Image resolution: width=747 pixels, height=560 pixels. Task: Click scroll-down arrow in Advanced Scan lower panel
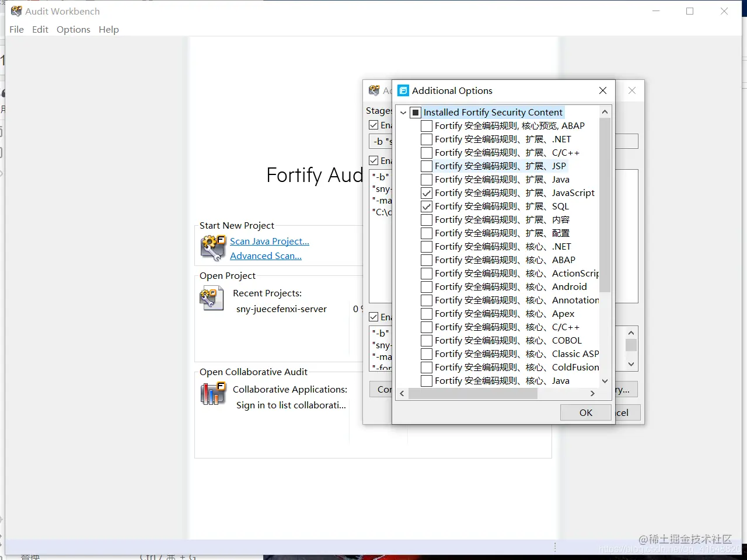click(x=631, y=364)
